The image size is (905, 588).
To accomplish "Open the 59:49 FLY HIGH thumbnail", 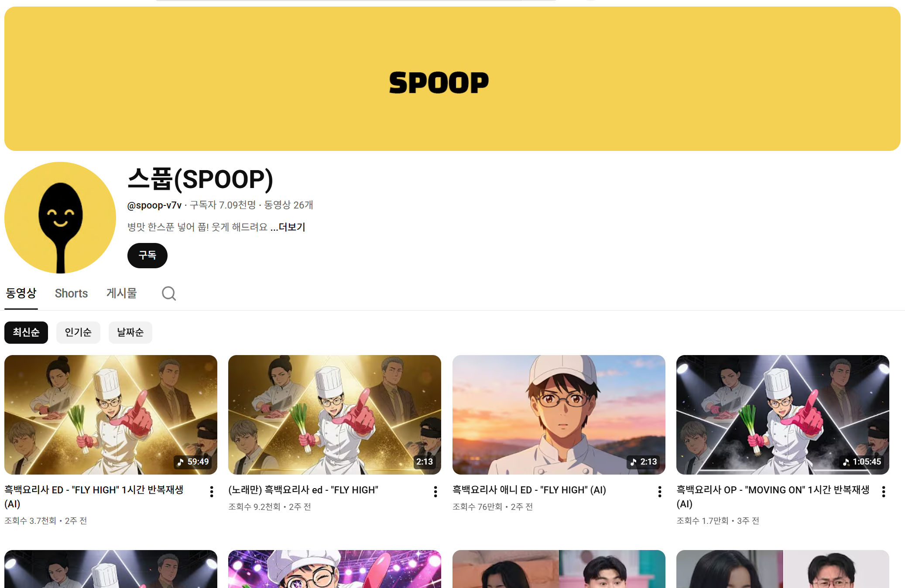I will point(111,415).
